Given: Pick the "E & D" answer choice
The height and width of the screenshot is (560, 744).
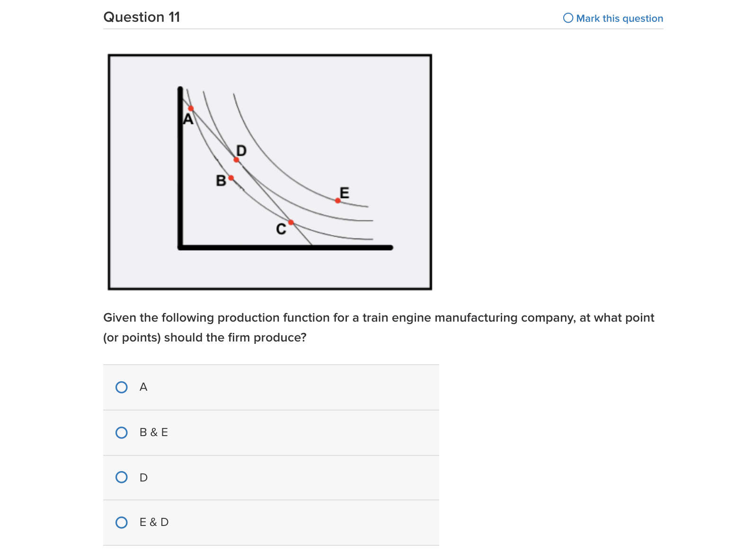Looking at the screenshot, I should pos(122,523).
